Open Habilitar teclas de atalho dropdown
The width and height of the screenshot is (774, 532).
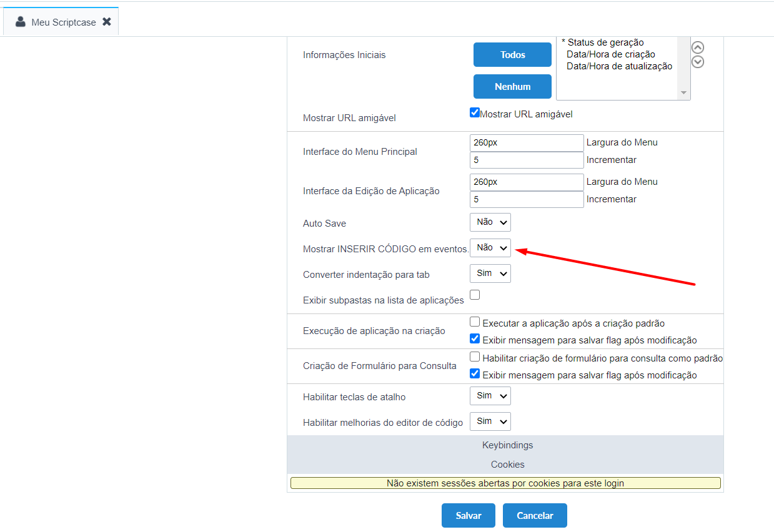pos(490,396)
